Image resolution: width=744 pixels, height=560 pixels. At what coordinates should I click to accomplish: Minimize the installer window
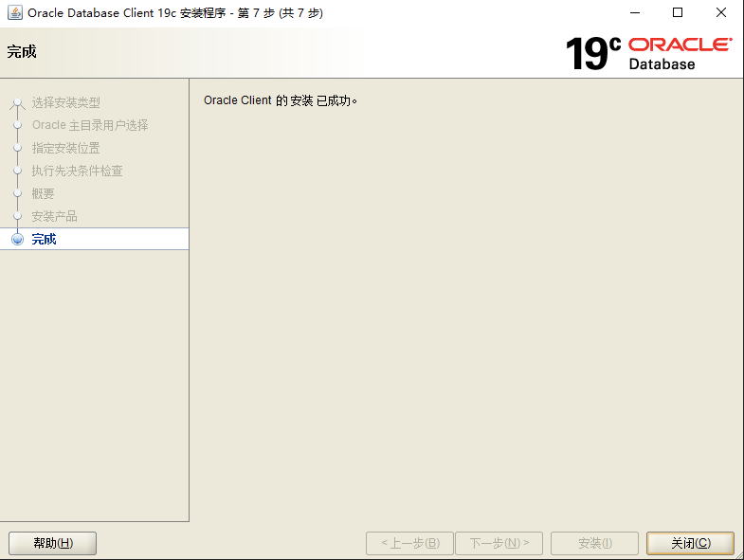(x=635, y=13)
